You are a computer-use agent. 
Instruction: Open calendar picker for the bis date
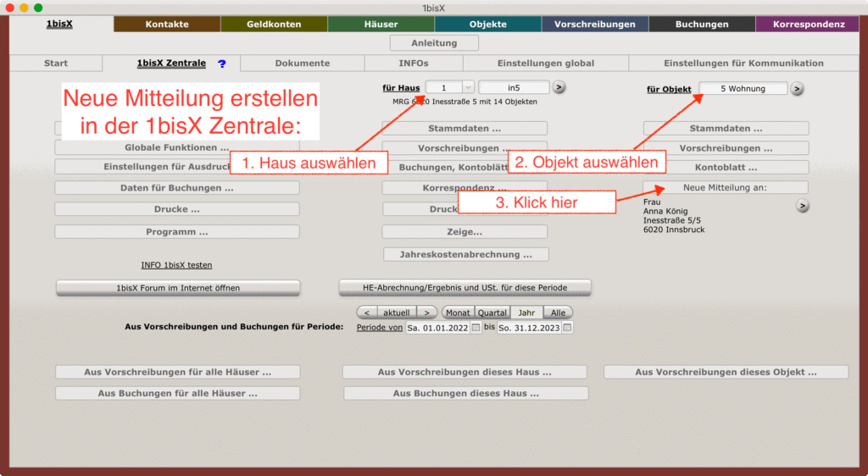click(x=567, y=328)
